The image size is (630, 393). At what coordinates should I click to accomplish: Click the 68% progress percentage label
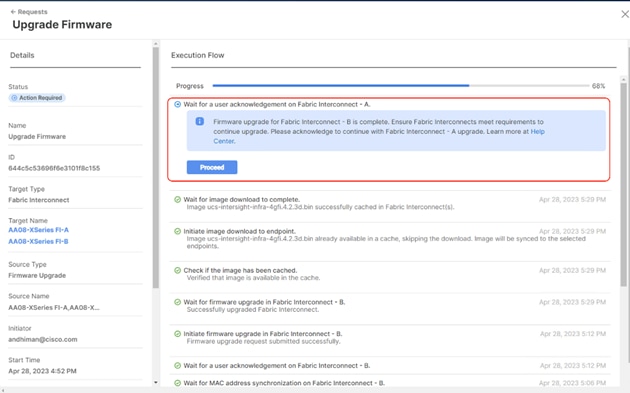(598, 86)
